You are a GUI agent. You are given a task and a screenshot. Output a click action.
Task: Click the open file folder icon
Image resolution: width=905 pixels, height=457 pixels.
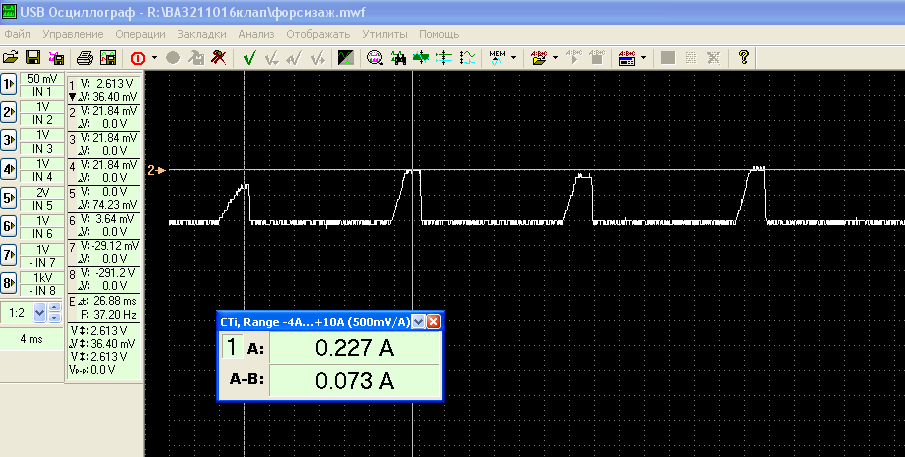coord(11,58)
